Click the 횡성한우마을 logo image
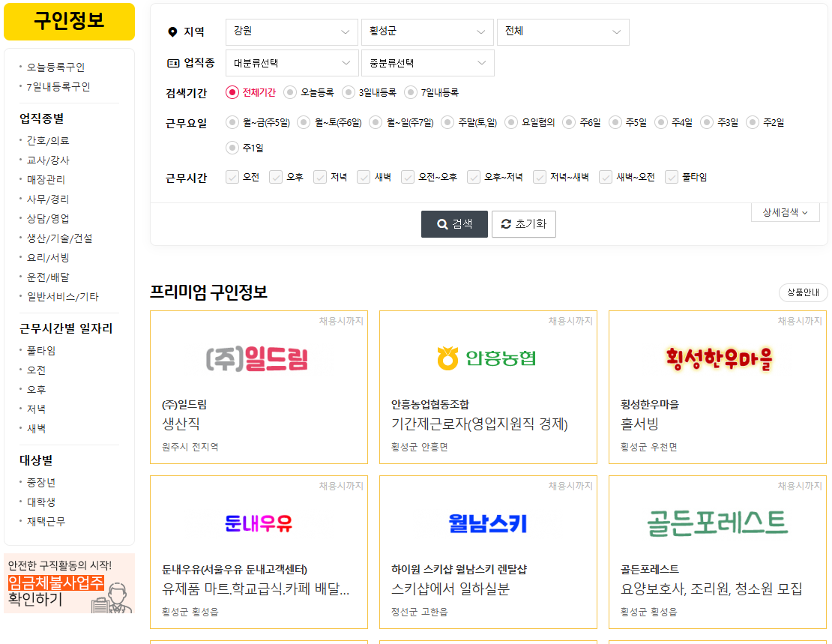This screenshot has height=644, width=832. pos(719,359)
